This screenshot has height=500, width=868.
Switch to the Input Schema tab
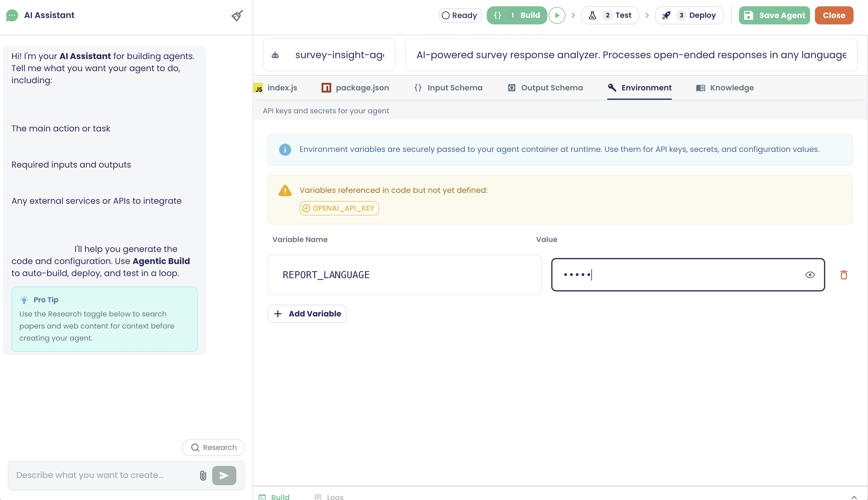tap(448, 88)
